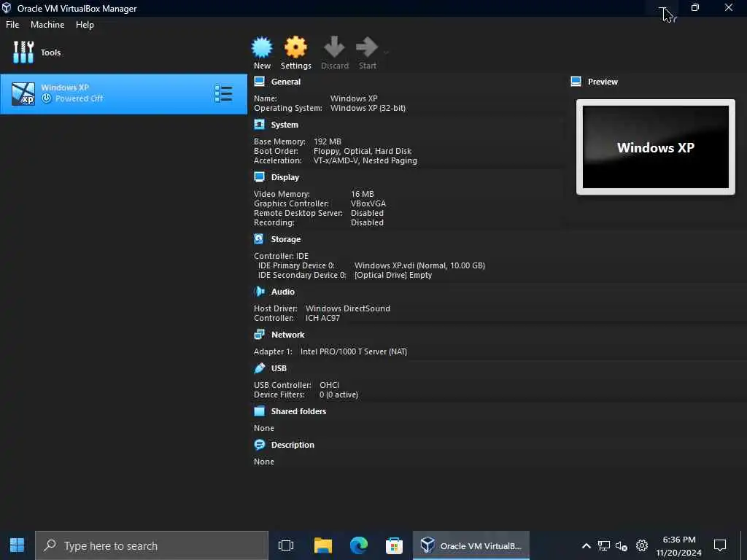The image size is (747, 560).
Task: Open the System settings heading link
Action: click(285, 125)
